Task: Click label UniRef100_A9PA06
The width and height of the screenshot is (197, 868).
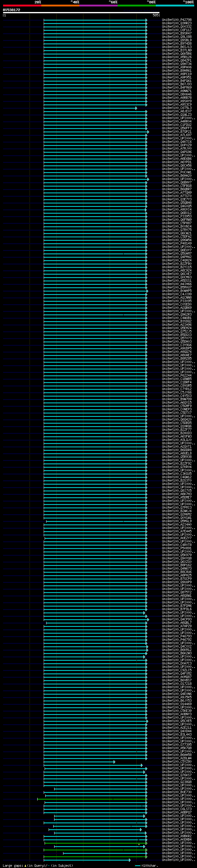Action: click(177, 67)
